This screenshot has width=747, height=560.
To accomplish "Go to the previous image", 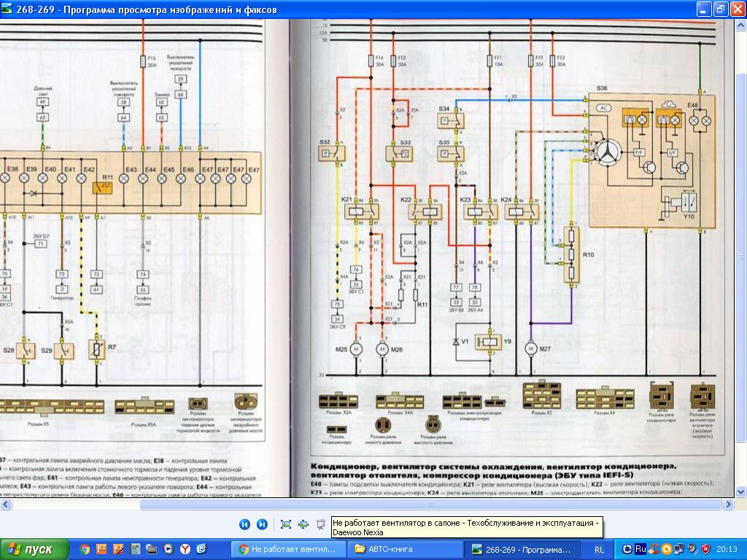I will click(244, 524).
